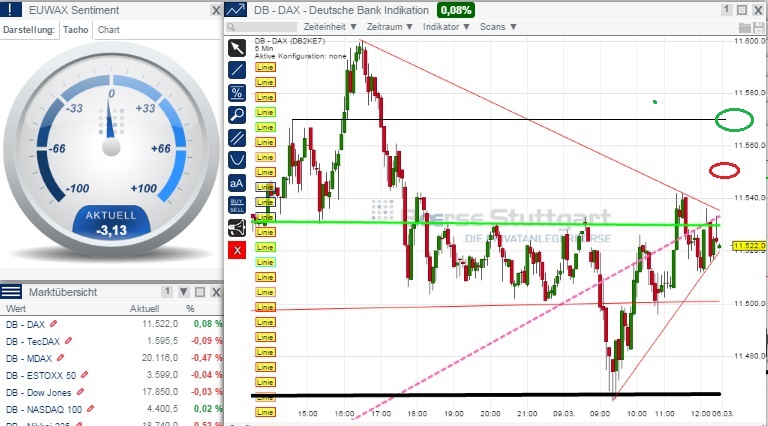Select the percent retracement tool
768x426 pixels.
click(237, 93)
